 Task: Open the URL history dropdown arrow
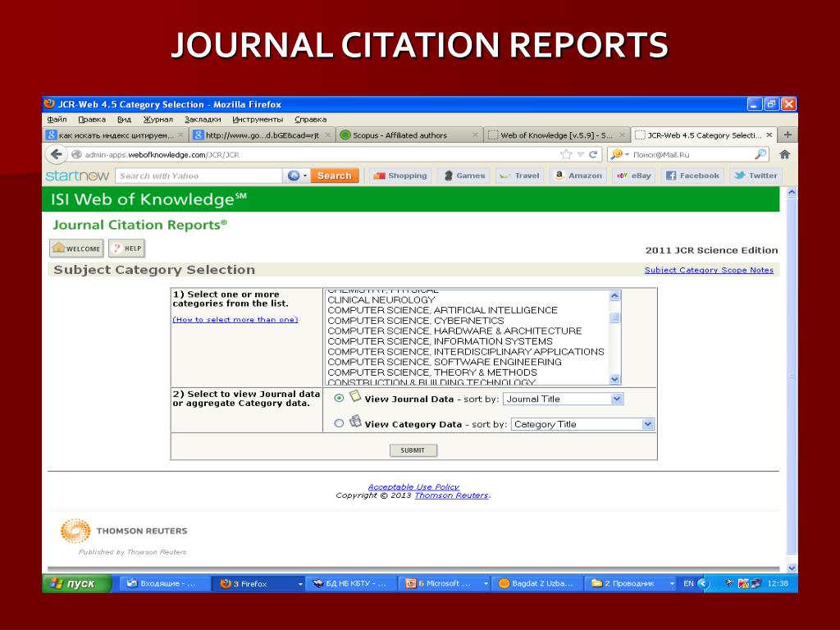coord(580,154)
